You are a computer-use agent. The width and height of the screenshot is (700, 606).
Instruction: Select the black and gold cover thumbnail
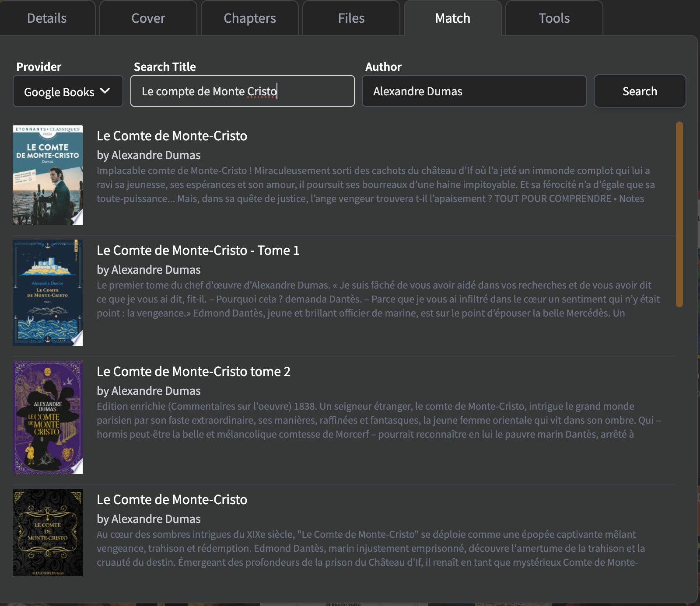click(x=48, y=532)
